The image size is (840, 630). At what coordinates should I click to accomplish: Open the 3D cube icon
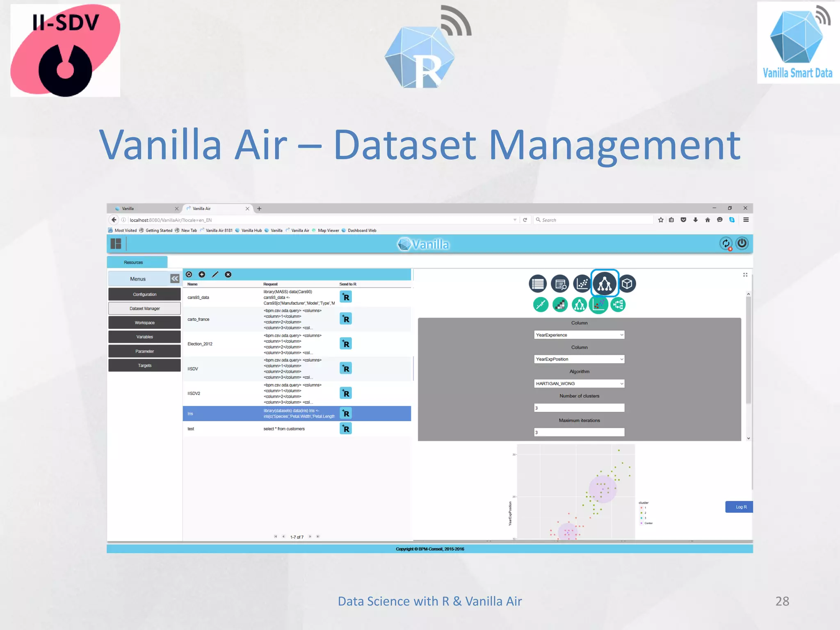pos(627,283)
